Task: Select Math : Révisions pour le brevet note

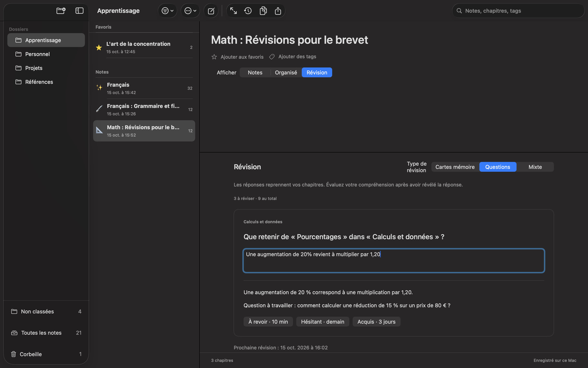Action: pos(144,131)
